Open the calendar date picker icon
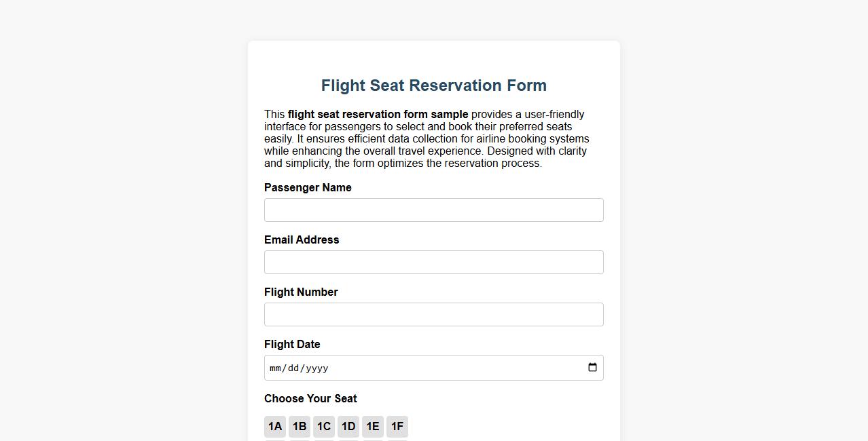The image size is (868, 441). point(592,367)
